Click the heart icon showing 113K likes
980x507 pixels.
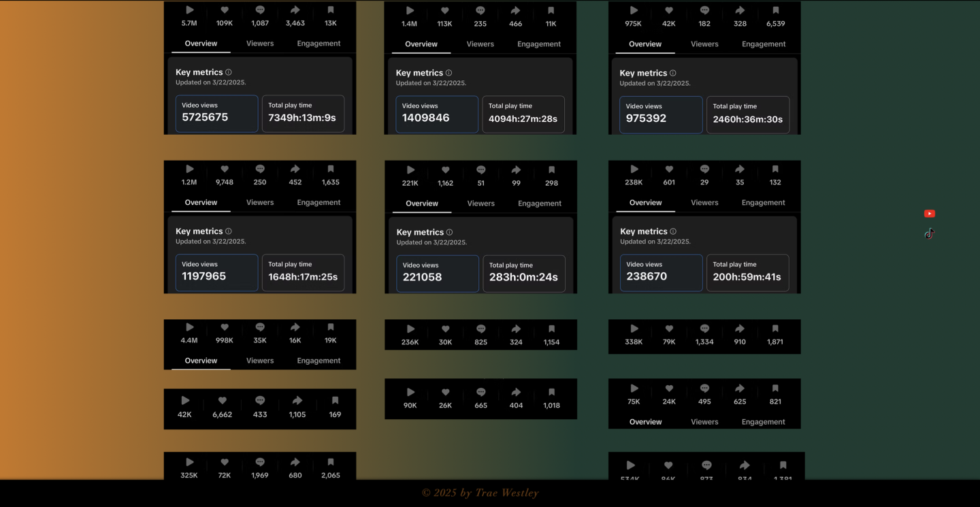445,11
